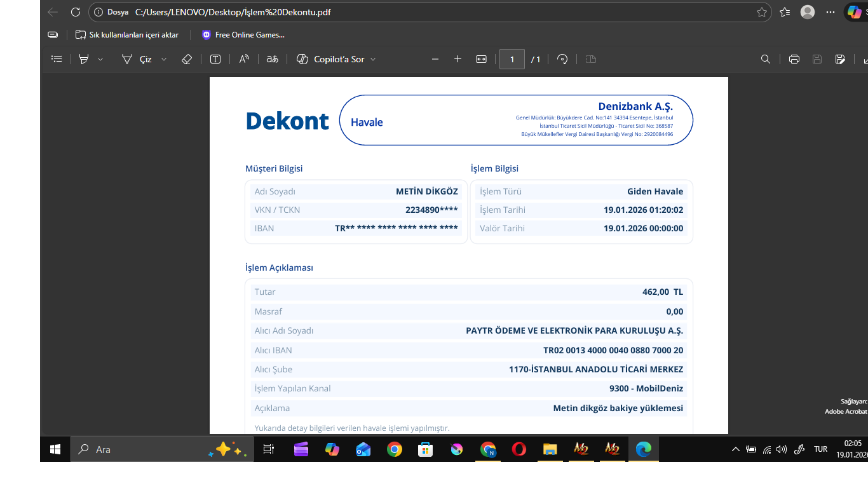Open File Explorer from the taskbar
Screen dimensions: 868x488
coord(550,449)
